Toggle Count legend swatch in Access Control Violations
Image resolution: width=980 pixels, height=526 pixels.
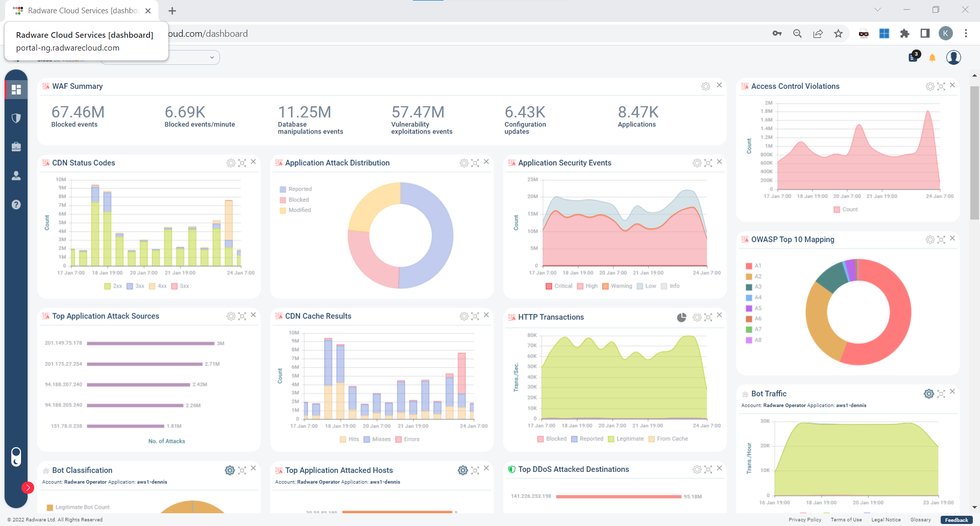click(x=837, y=210)
